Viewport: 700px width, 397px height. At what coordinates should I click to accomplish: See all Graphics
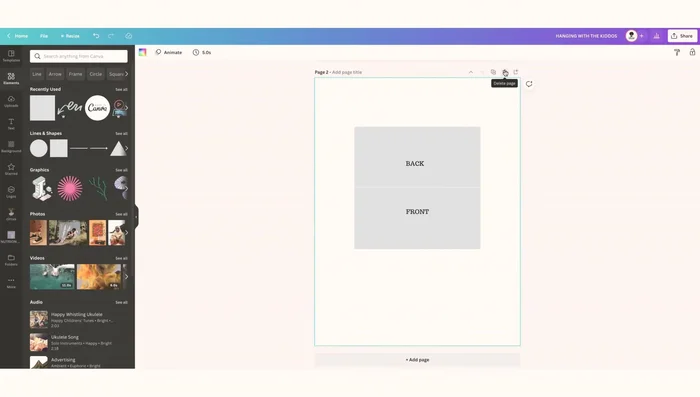(x=121, y=170)
